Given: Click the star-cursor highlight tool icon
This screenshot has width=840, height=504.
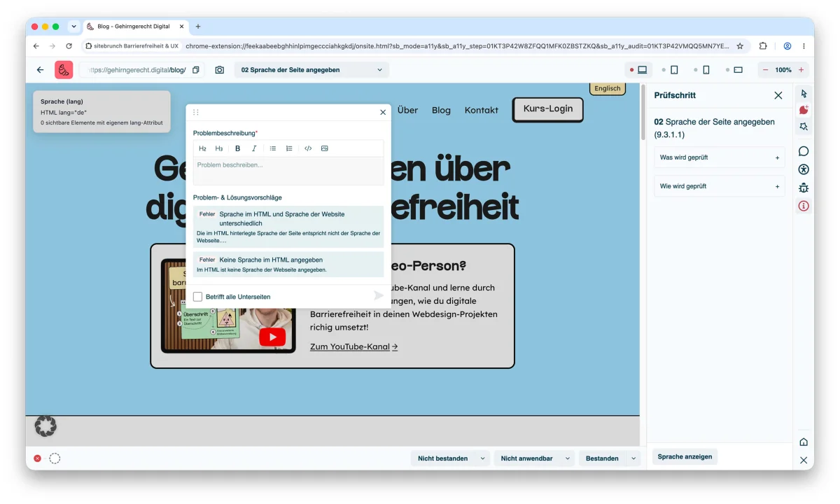Looking at the screenshot, I should pos(804,127).
